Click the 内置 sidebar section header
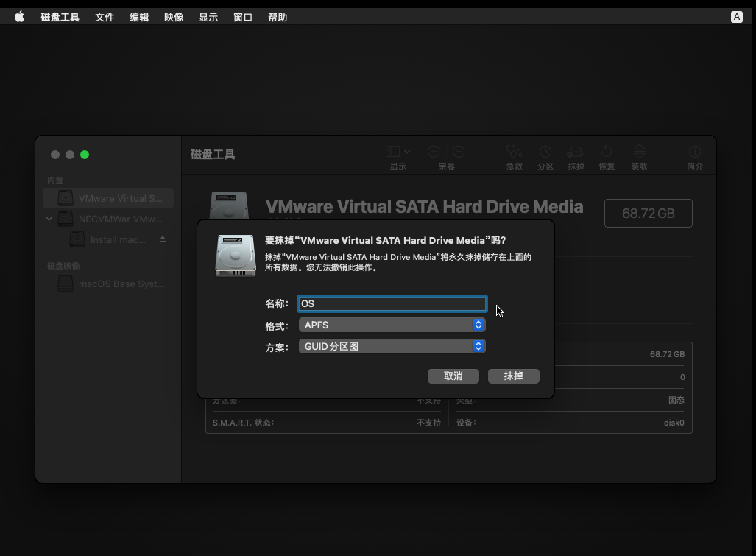The image size is (756, 556). tap(55, 180)
